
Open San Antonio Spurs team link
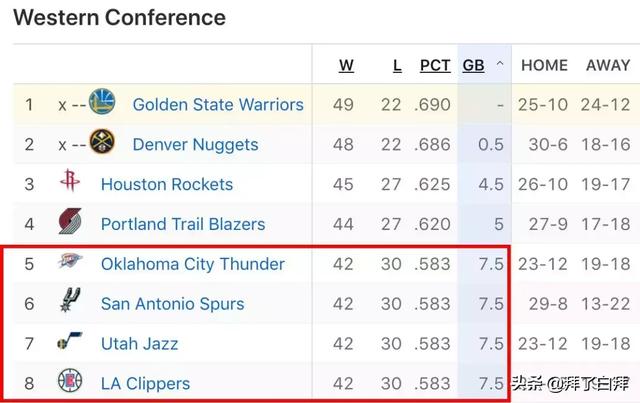[173, 304]
